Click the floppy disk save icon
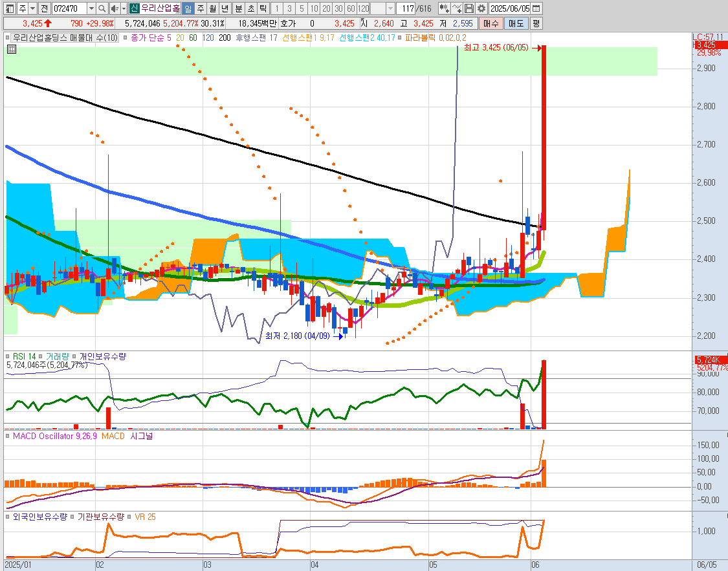This screenshot has height=571, width=728. click(x=469, y=8)
